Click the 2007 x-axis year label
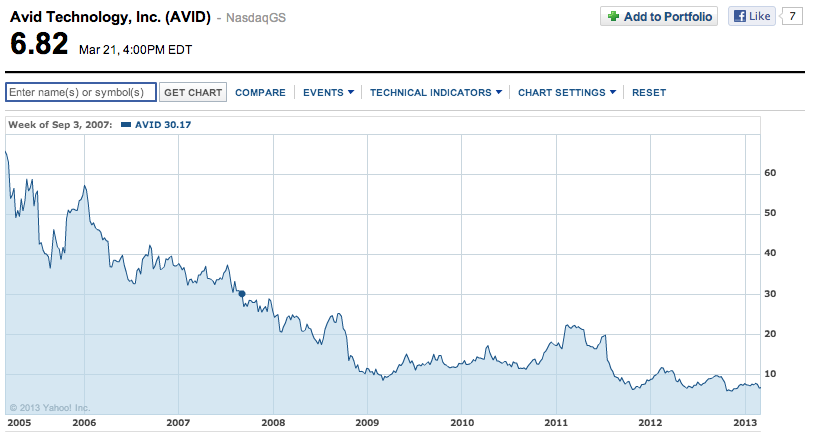This screenshot has height=432, width=814. (x=178, y=423)
